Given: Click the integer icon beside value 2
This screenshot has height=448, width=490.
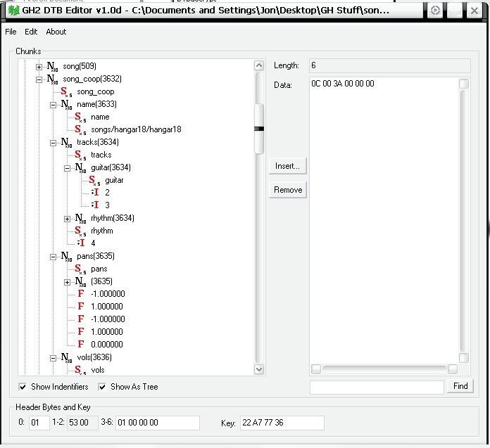Looking at the screenshot, I should [95, 193].
